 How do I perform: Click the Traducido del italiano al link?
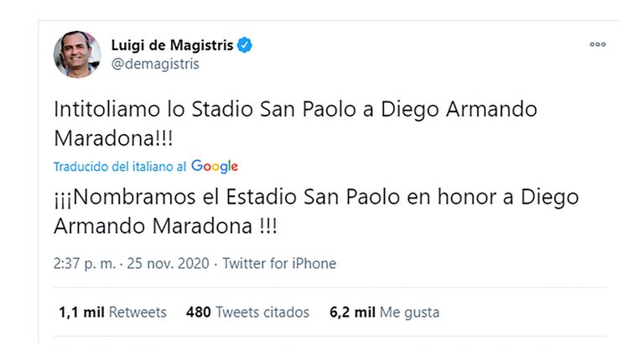120,167
